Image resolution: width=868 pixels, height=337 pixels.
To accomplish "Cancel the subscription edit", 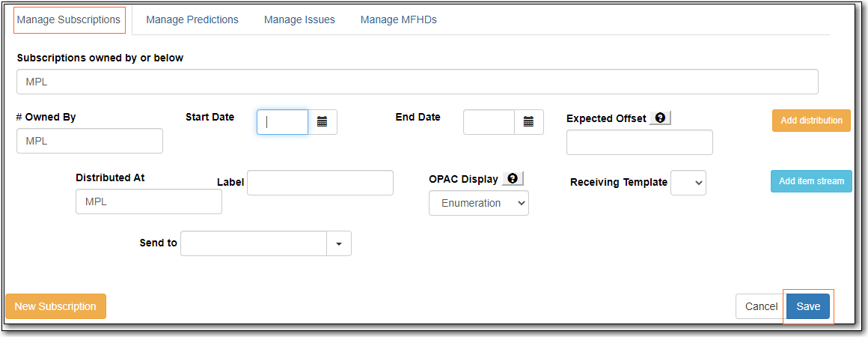I will [761, 306].
